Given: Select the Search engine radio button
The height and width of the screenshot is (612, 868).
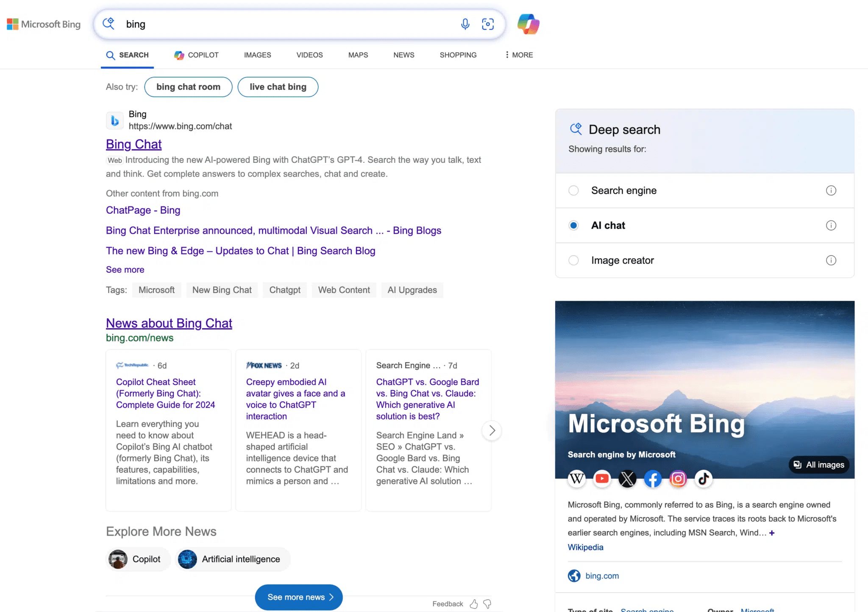Looking at the screenshot, I should pos(573,190).
